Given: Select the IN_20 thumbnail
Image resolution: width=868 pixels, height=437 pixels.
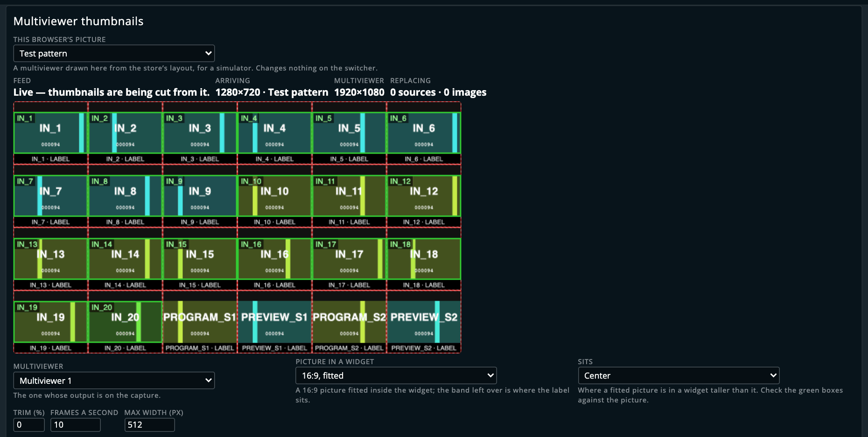Looking at the screenshot, I should [125, 322].
